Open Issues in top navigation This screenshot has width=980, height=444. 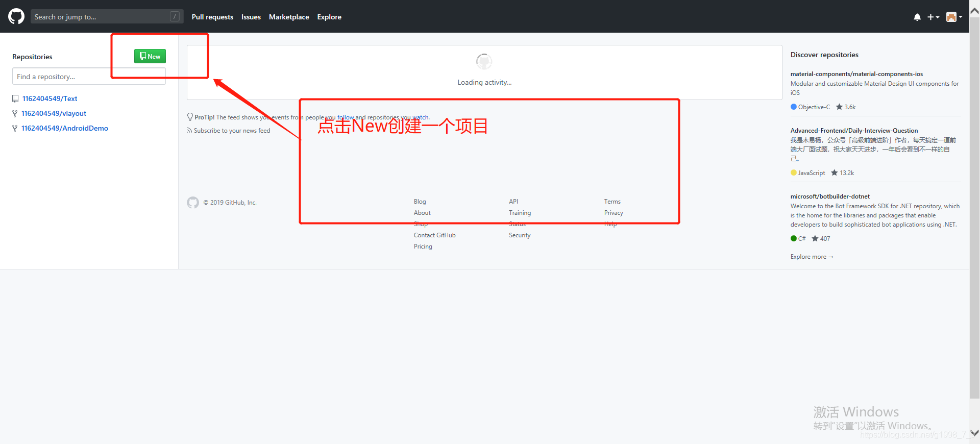251,17
